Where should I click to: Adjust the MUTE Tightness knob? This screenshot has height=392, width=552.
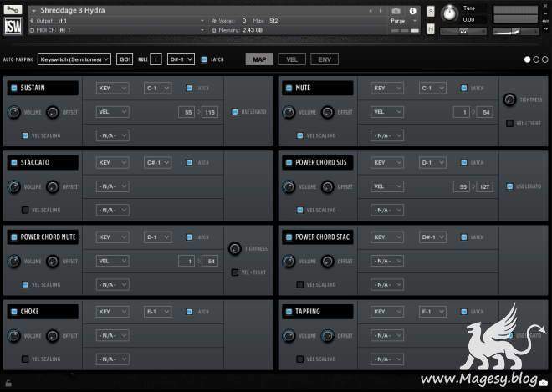[x=509, y=99]
